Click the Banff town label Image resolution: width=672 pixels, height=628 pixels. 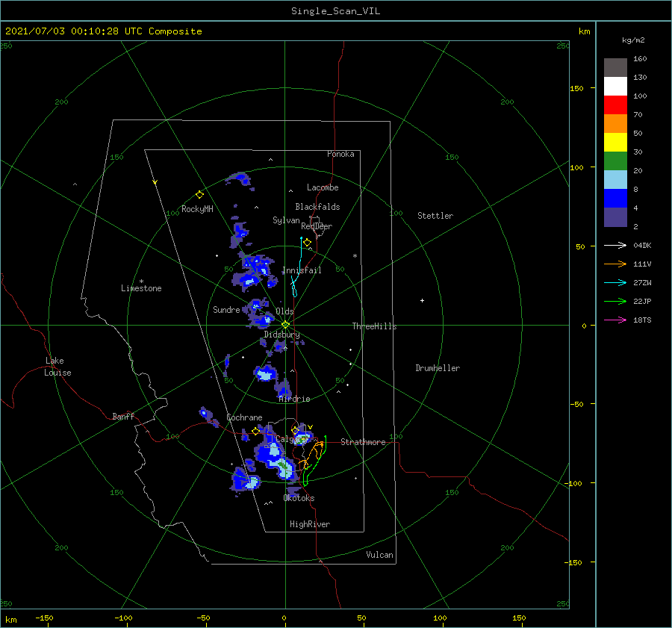click(123, 417)
